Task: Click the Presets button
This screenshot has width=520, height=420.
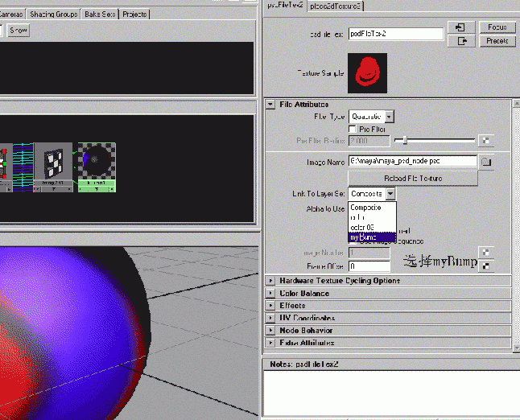Action: [x=497, y=41]
